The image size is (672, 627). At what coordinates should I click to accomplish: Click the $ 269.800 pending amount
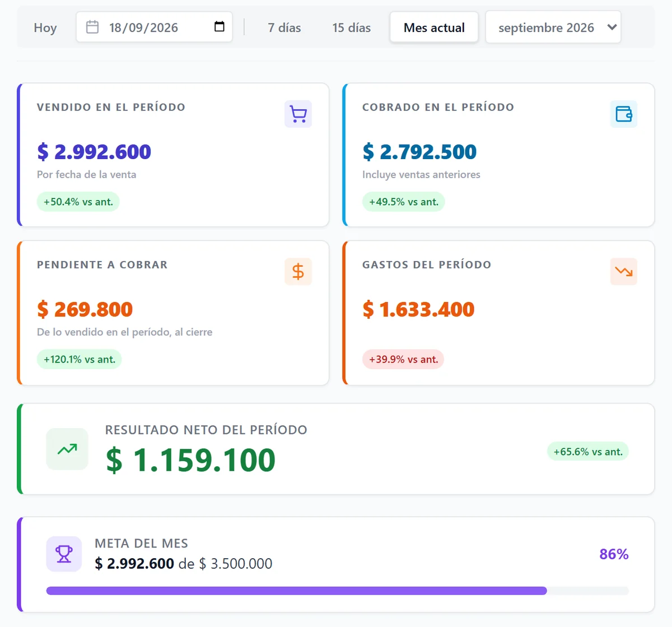[x=85, y=309]
